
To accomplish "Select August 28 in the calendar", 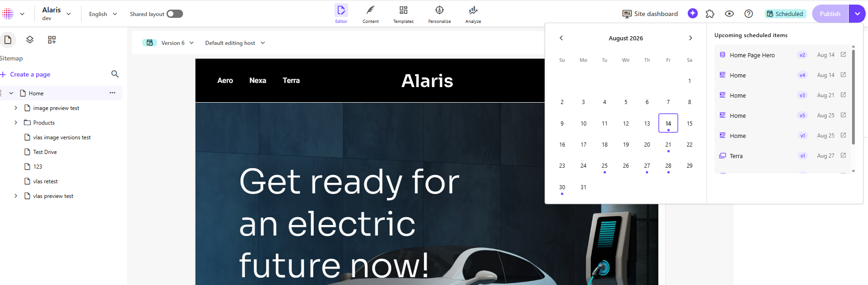I will click(668, 166).
